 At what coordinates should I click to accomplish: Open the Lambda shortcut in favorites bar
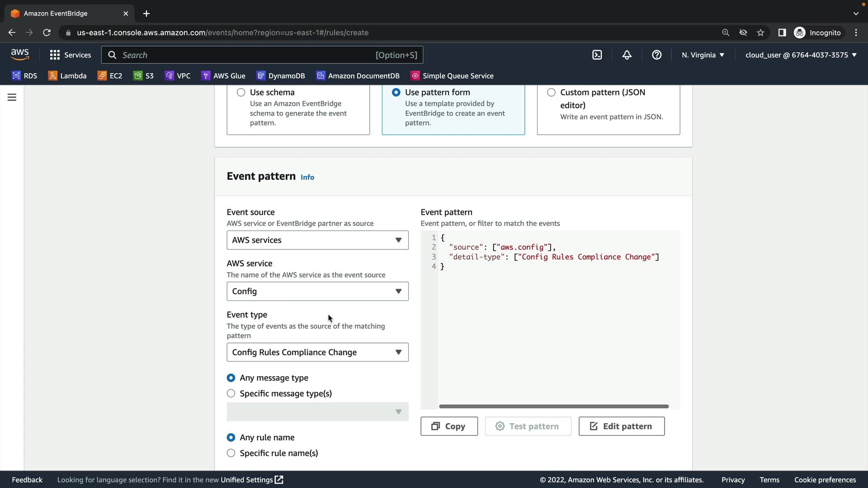[67, 75]
